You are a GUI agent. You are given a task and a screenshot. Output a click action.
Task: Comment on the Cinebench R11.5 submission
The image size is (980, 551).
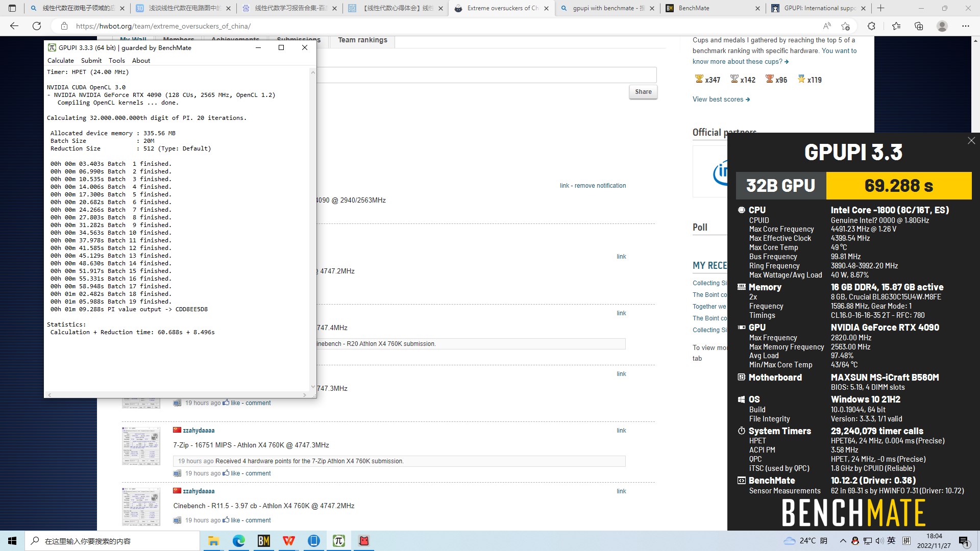[x=258, y=520]
